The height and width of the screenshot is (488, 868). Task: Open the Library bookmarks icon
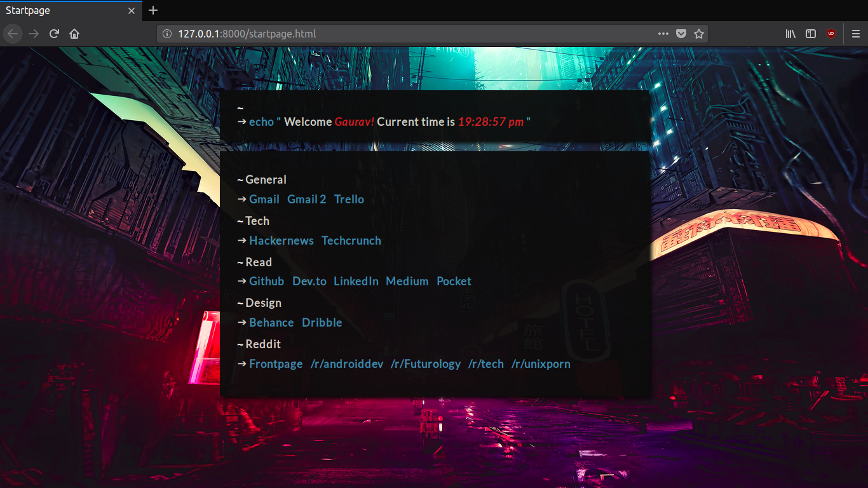790,34
